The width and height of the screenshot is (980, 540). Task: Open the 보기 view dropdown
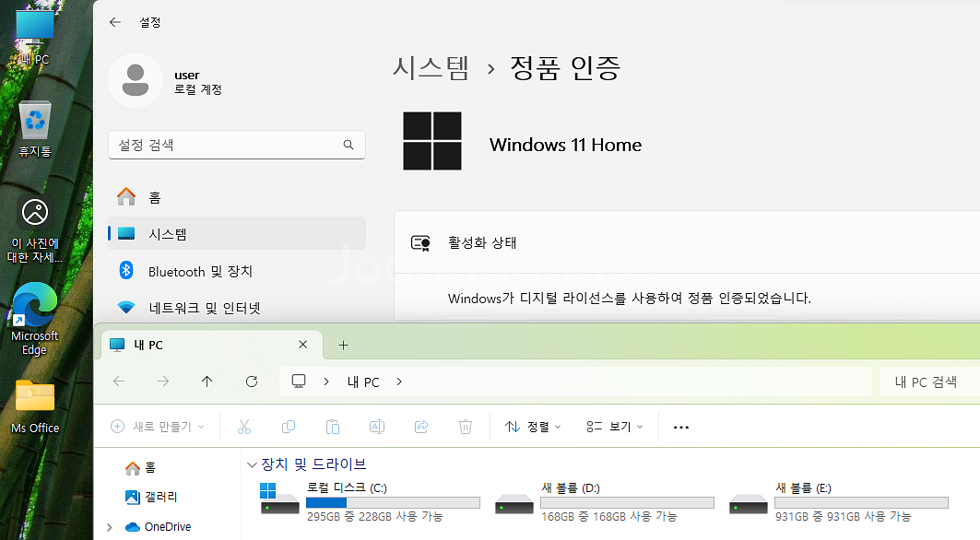pyautogui.click(x=614, y=427)
